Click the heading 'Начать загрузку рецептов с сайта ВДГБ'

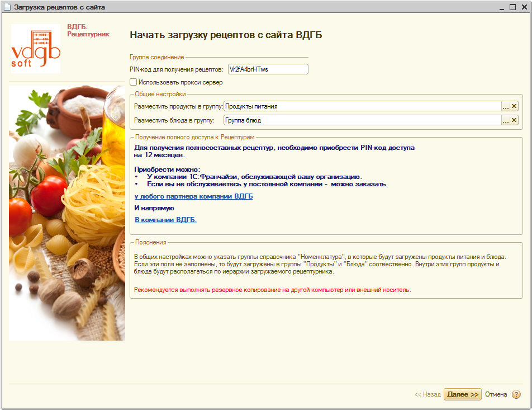[226, 35]
